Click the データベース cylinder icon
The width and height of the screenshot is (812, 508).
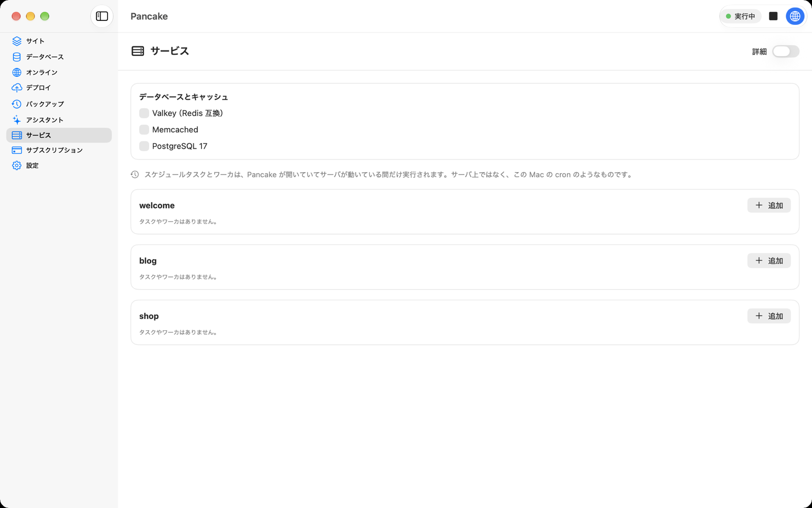click(x=17, y=57)
